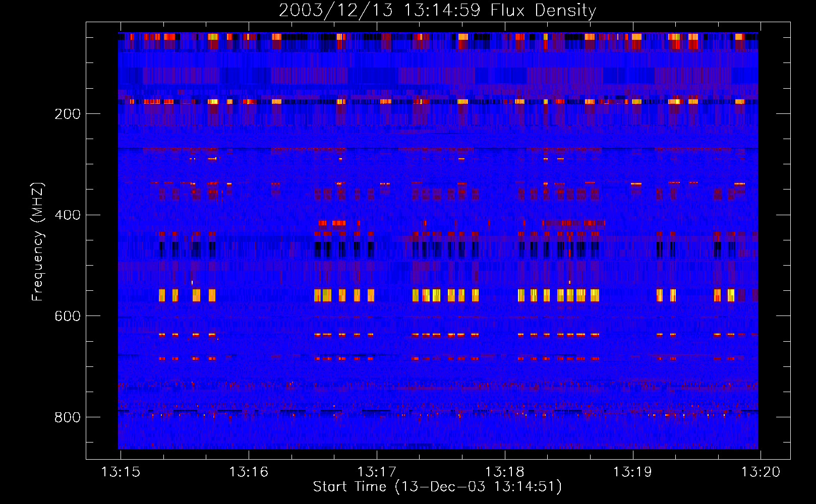Click the 13:16 time tick label
Image resolution: width=816 pixels, height=504 pixels.
[x=249, y=472]
